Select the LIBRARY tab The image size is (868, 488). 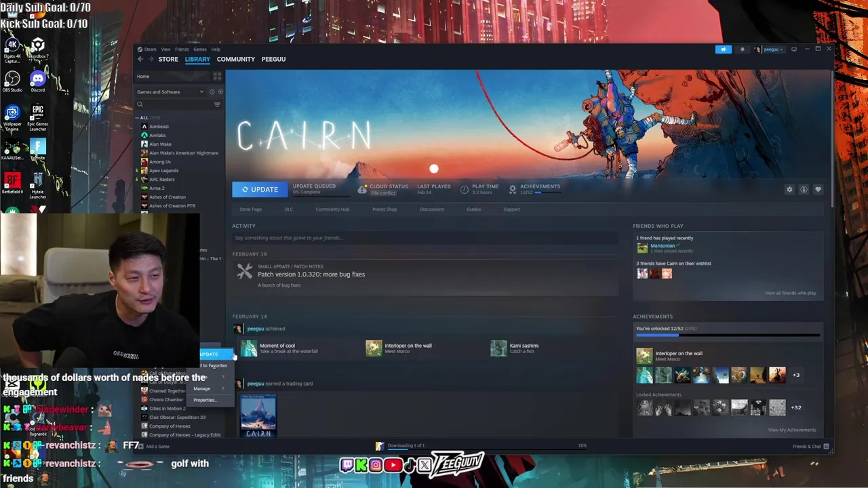pos(197,59)
